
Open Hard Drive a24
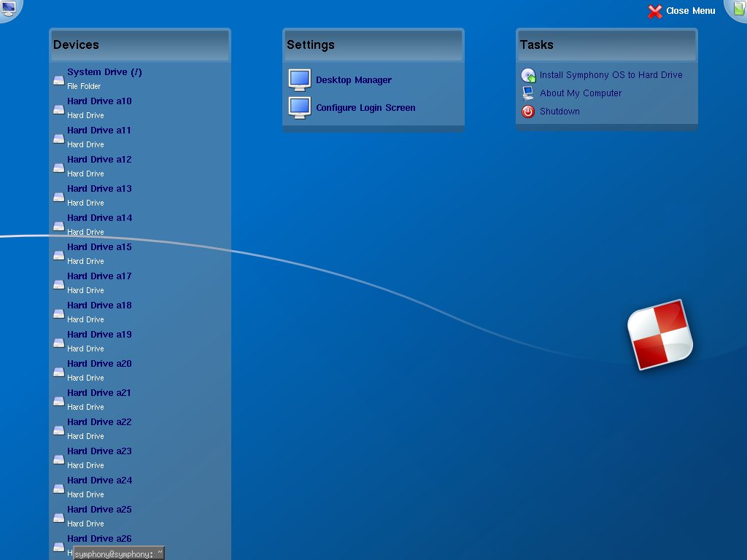(x=99, y=480)
